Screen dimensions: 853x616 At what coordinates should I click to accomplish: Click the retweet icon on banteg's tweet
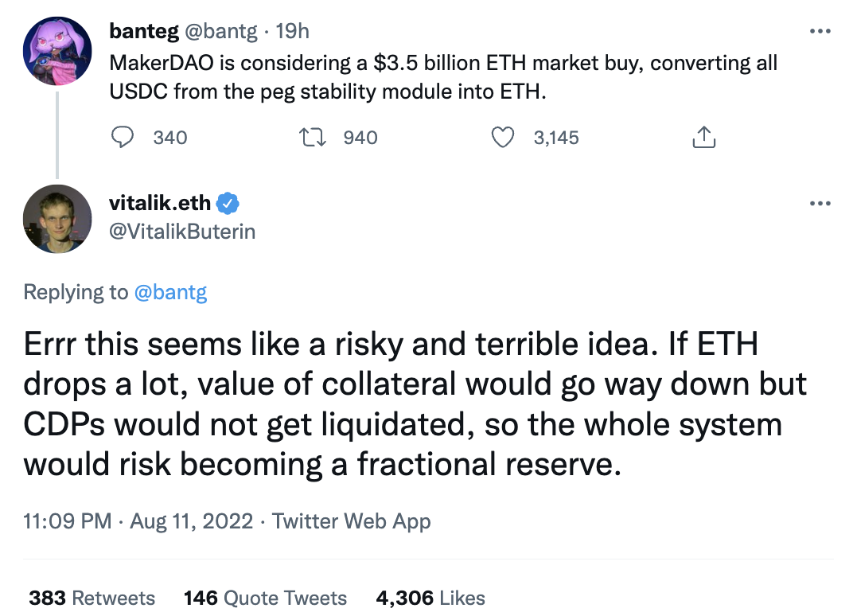click(x=313, y=137)
